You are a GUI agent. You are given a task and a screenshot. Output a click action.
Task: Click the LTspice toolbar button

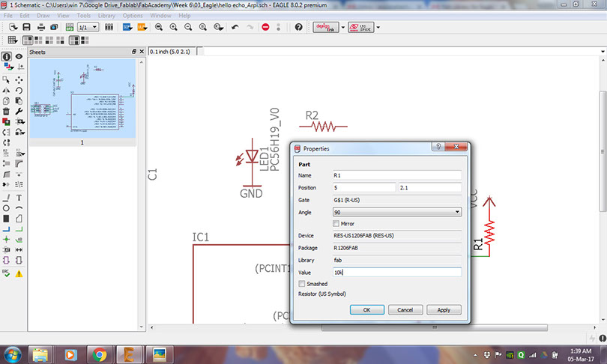coord(360,27)
